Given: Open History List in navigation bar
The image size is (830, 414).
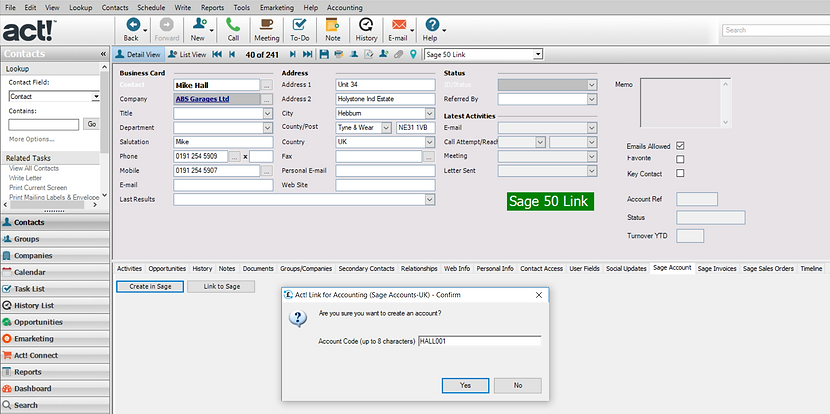Looking at the screenshot, I should [55, 305].
